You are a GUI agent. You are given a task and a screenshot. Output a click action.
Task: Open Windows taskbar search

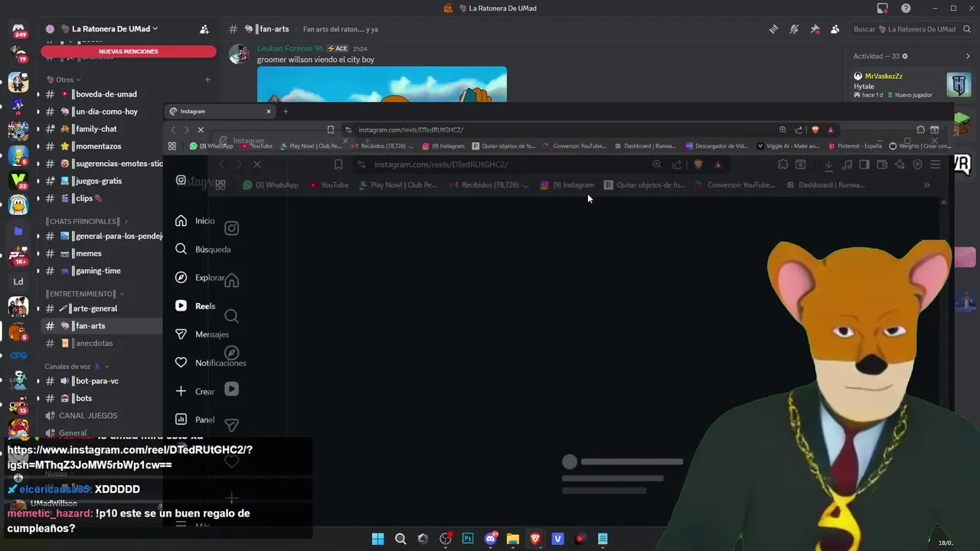(x=400, y=539)
